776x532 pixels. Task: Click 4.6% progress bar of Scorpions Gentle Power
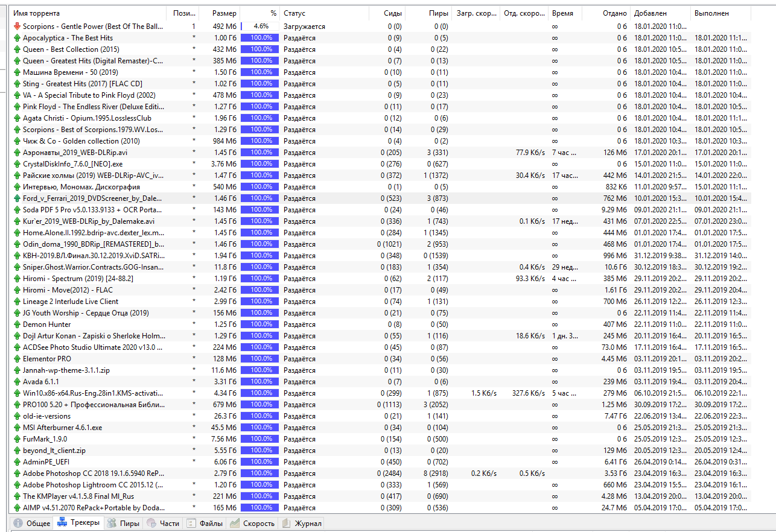coord(260,27)
